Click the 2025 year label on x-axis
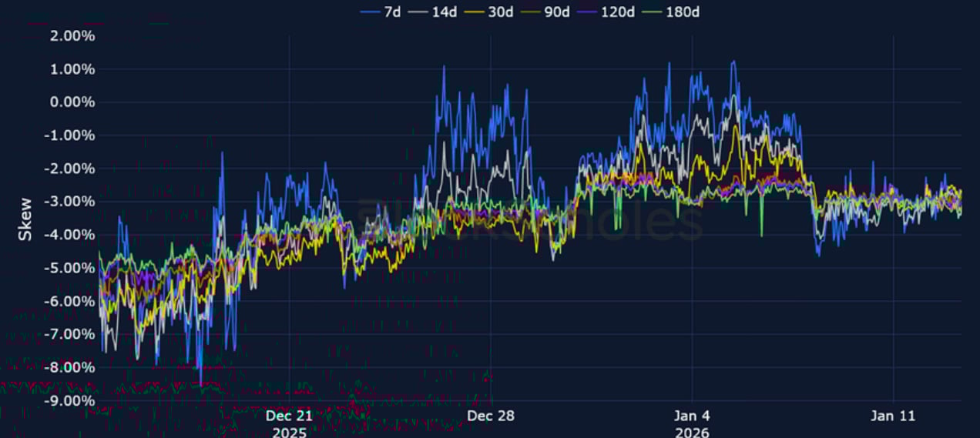Image resolution: width=980 pixels, height=438 pixels. pyautogui.click(x=289, y=432)
